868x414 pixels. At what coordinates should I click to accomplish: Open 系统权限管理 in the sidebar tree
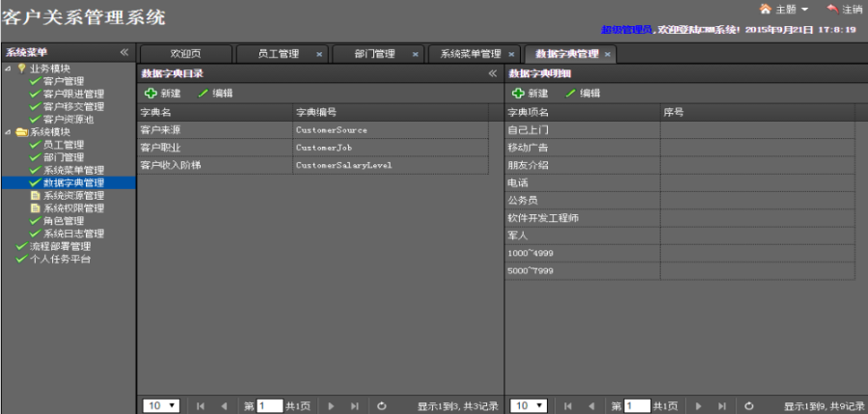(x=73, y=208)
